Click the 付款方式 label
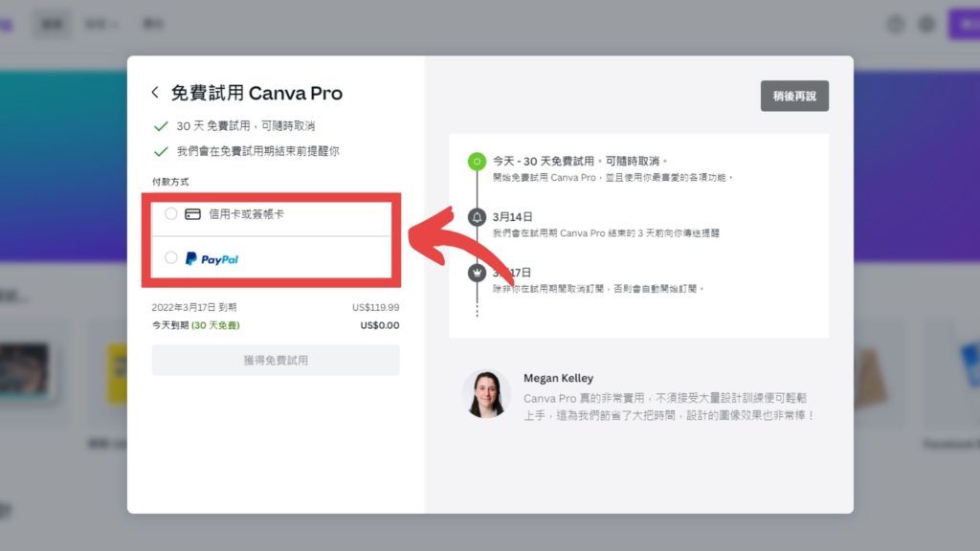 point(170,182)
